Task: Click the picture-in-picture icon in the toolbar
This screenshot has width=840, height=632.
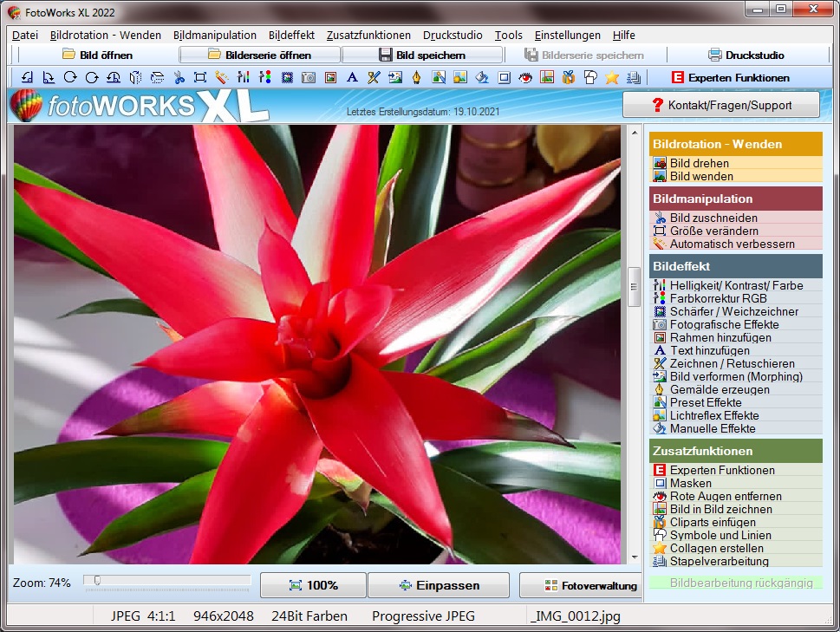Action: point(547,78)
